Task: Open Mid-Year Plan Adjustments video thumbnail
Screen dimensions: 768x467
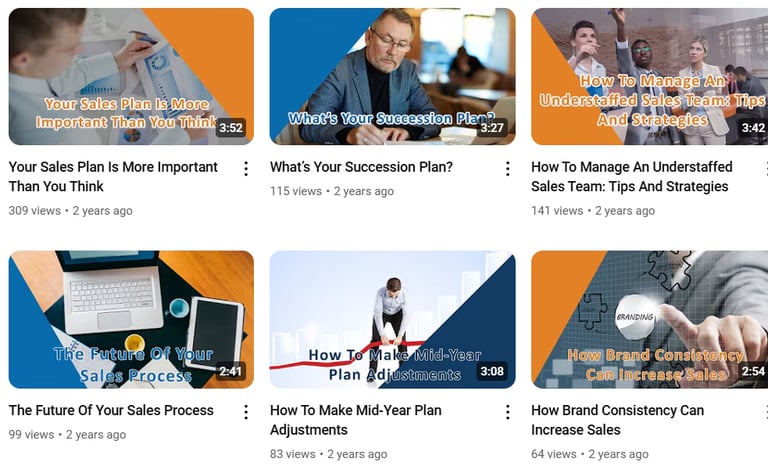Action: click(x=392, y=320)
